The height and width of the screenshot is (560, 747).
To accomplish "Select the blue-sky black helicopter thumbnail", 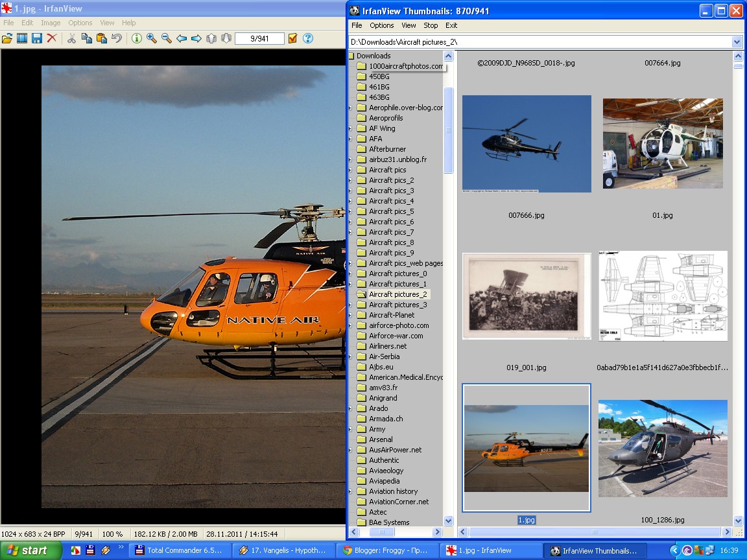I will [527, 144].
